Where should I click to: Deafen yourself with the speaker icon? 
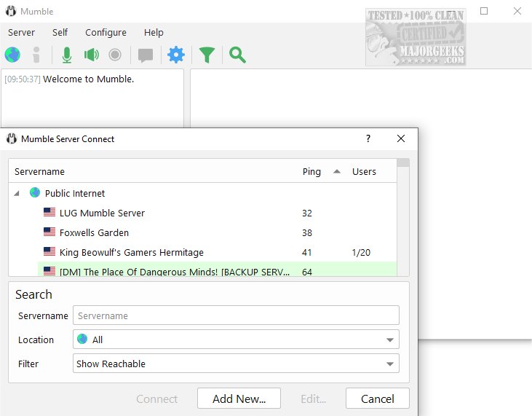[91, 55]
